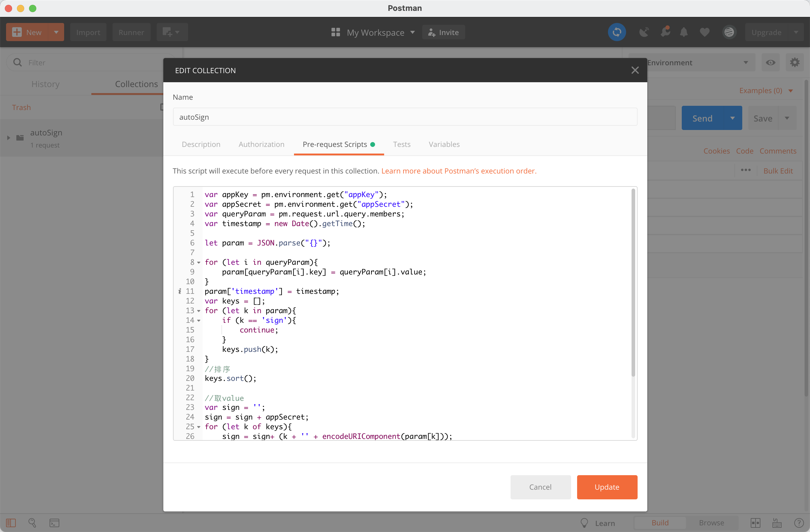Click the heart icon in header
Image resolution: width=810 pixels, height=532 pixels.
coord(704,32)
